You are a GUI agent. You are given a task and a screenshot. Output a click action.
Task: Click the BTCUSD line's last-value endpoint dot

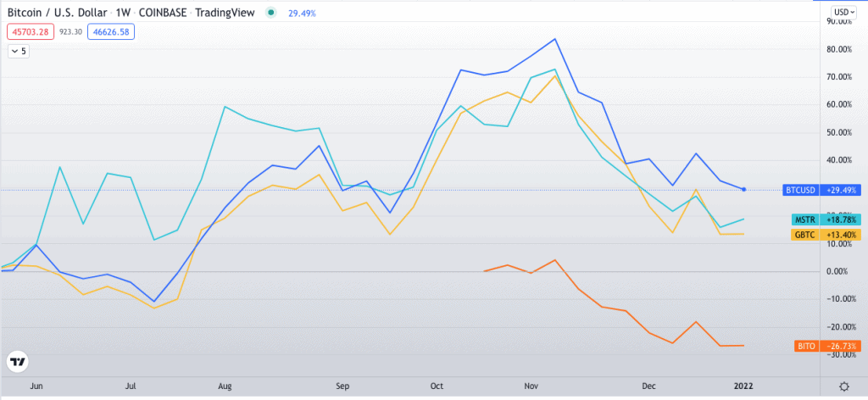(744, 190)
